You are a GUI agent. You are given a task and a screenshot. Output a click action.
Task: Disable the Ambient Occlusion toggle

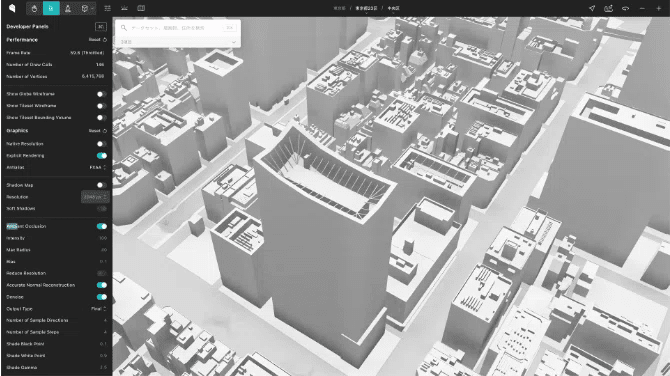click(102, 226)
